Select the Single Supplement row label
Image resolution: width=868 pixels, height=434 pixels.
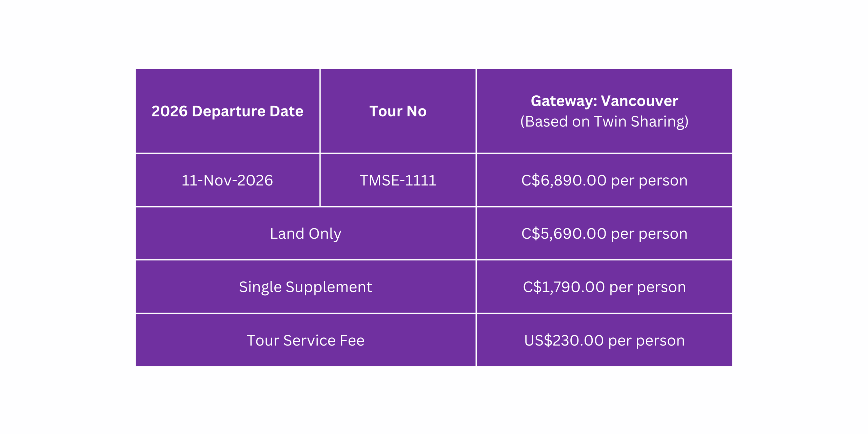[x=305, y=287]
